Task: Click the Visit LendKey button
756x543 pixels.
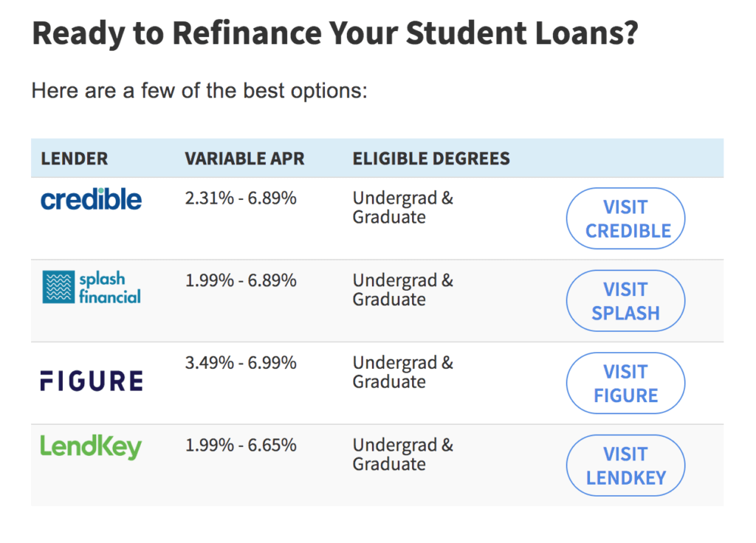Action: click(x=625, y=466)
